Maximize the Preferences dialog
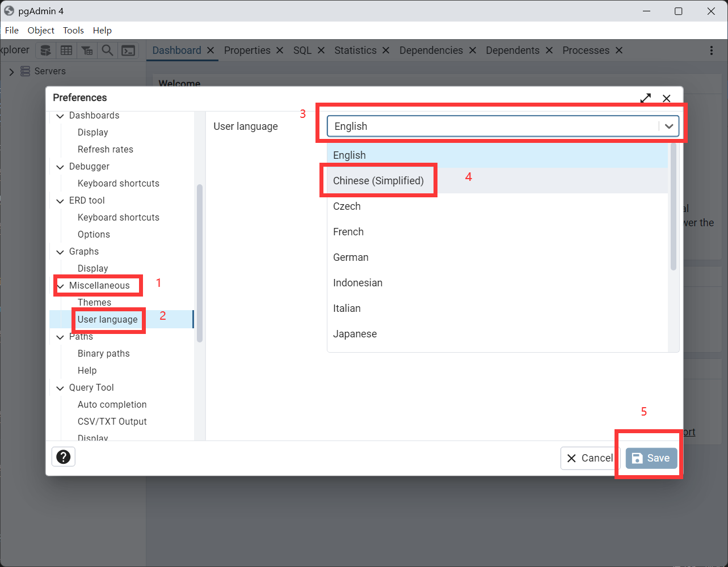The height and width of the screenshot is (567, 728). pos(645,98)
